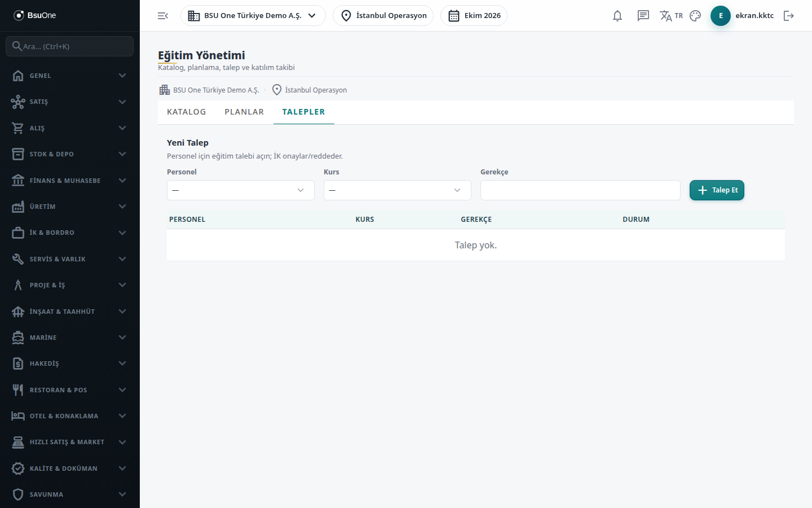
Task: Click the İK & BORDRO briefcase icon
Action: [x=18, y=233]
